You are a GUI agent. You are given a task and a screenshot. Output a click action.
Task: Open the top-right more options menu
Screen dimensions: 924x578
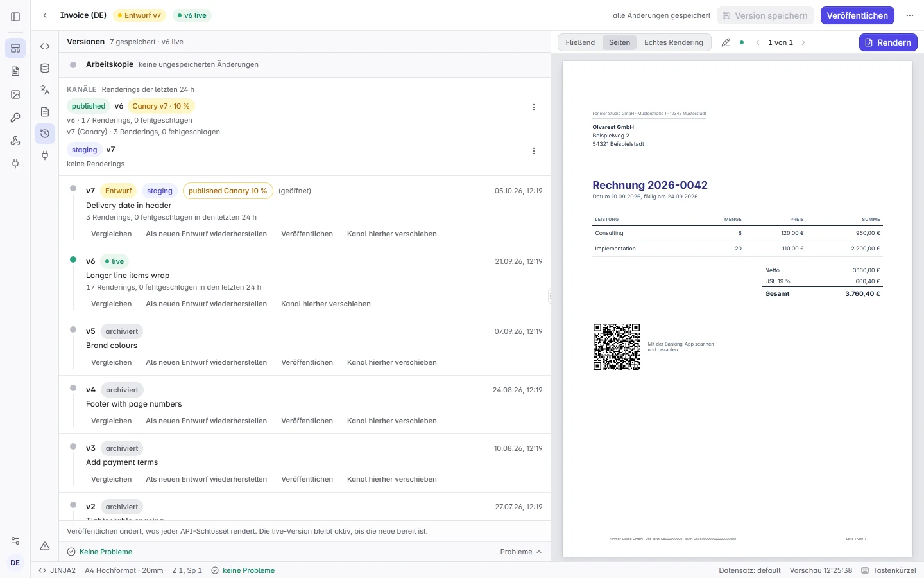point(910,15)
